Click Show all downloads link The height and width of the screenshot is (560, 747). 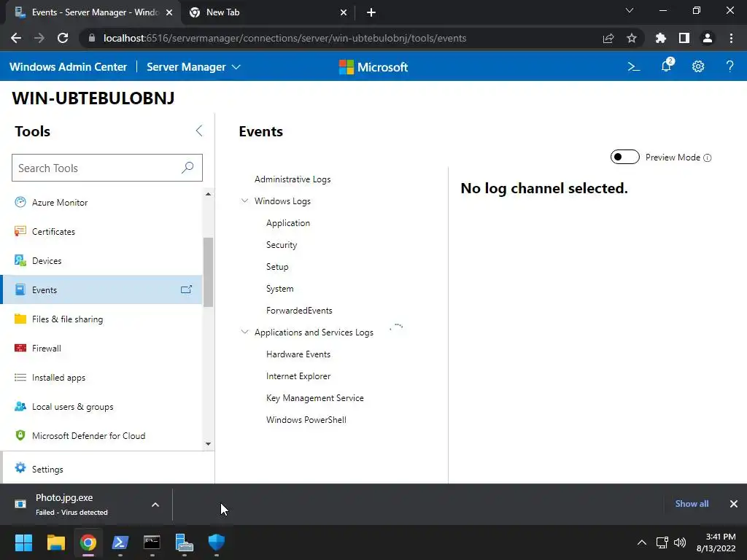coord(692,504)
